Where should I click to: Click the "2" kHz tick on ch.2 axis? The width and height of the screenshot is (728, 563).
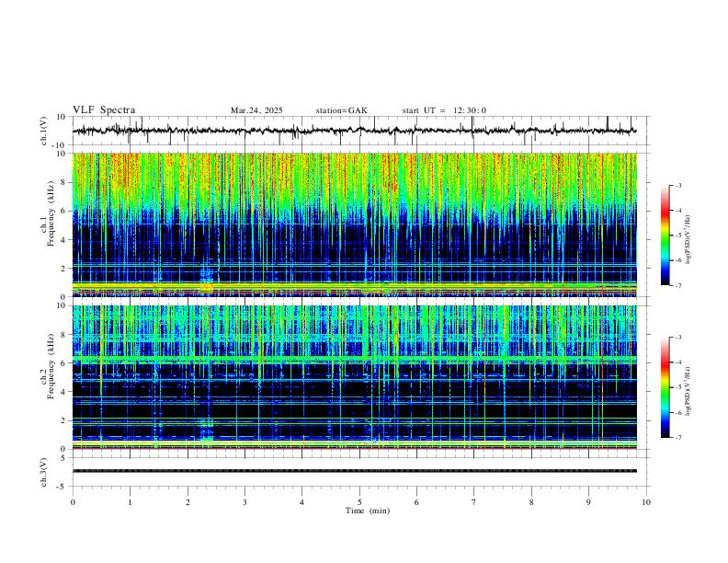tap(63, 420)
